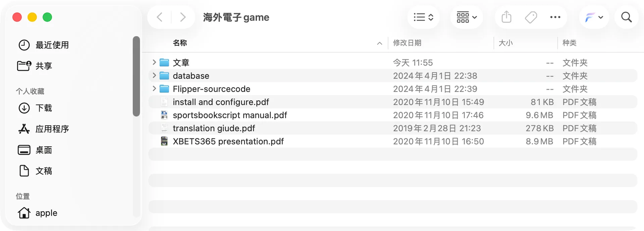Sort by the 种类 column header
This screenshot has width=644, height=231.
click(x=570, y=43)
